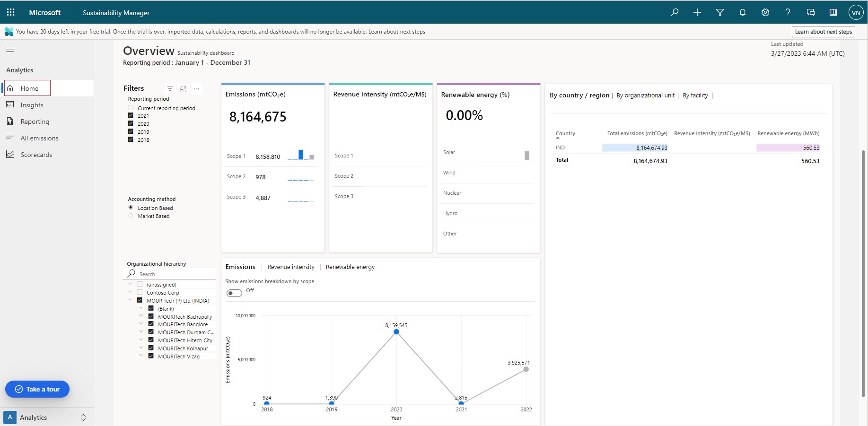Click the Organizational hierarchy search field
The height and width of the screenshot is (426, 868).
tap(175, 274)
